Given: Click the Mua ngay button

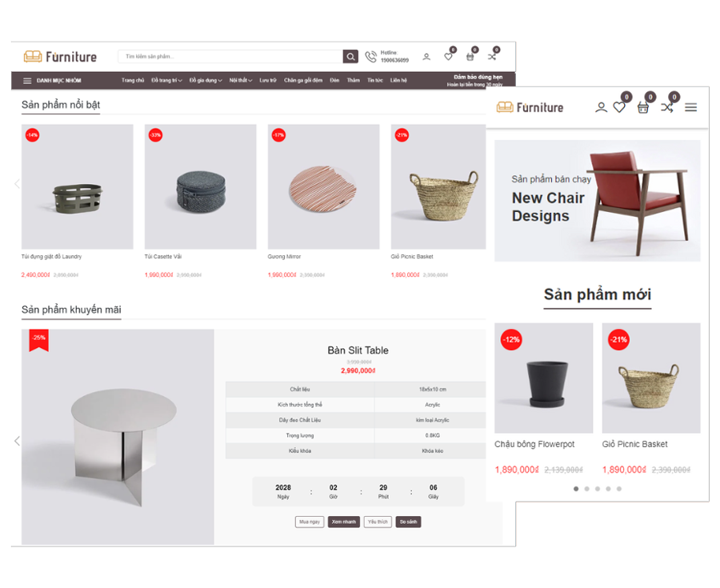Looking at the screenshot, I should [x=310, y=522].
